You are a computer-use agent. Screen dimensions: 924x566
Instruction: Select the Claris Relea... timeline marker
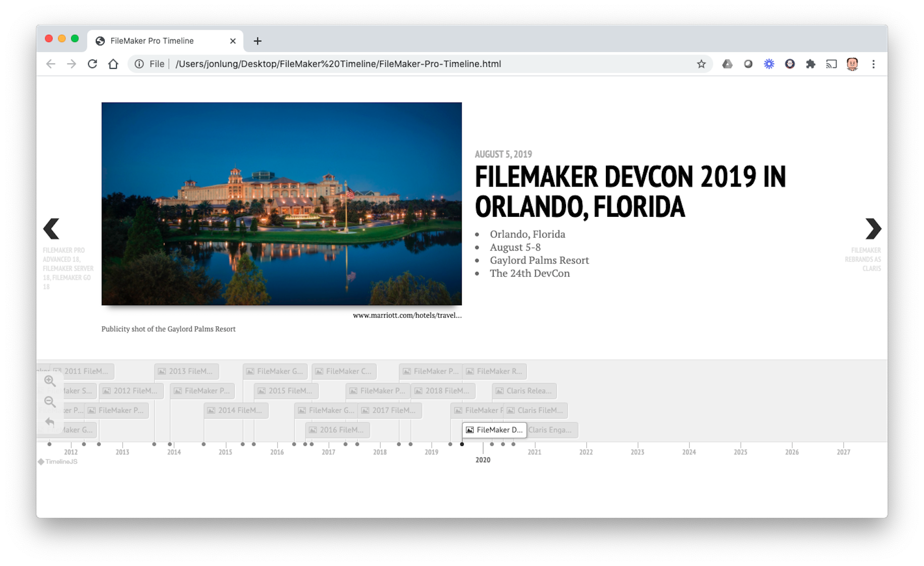pos(524,391)
